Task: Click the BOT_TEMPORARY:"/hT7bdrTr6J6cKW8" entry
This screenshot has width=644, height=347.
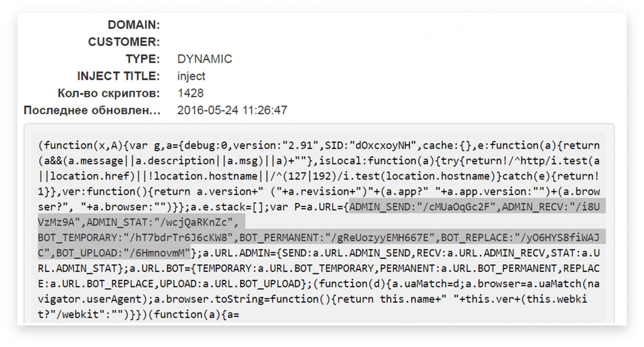Action: click(x=136, y=238)
